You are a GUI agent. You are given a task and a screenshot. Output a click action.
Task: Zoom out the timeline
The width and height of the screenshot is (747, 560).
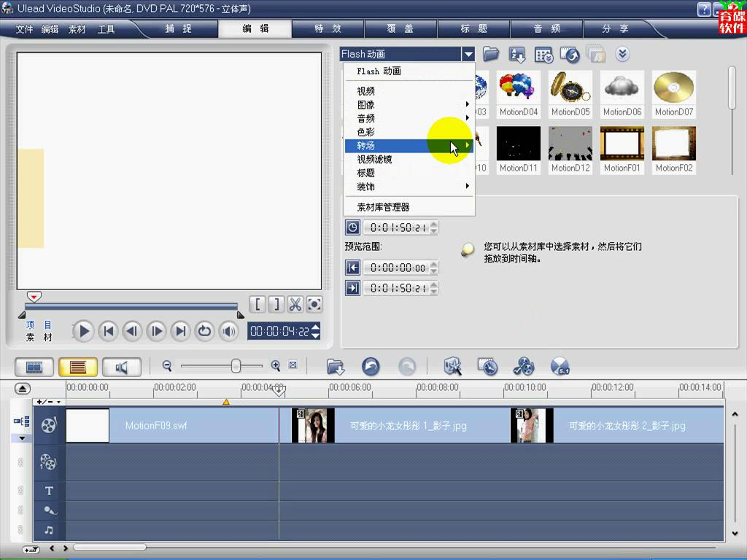167,366
